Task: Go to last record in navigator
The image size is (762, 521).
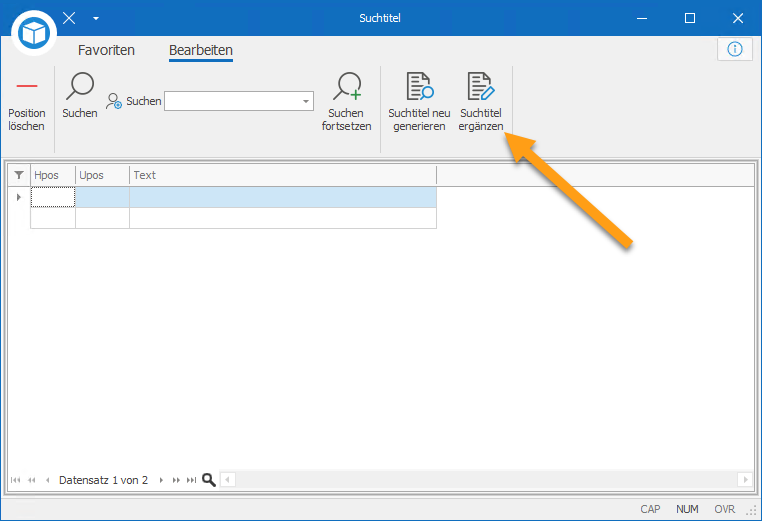Action: pyautogui.click(x=191, y=480)
